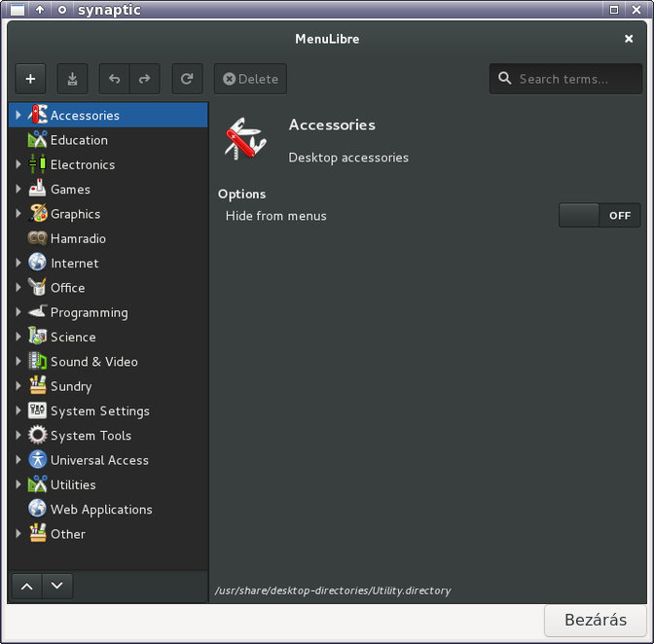The width and height of the screenshot is (654, 644).
Task: Click the plus Add launcher button
Action: (x=30, y=79)
